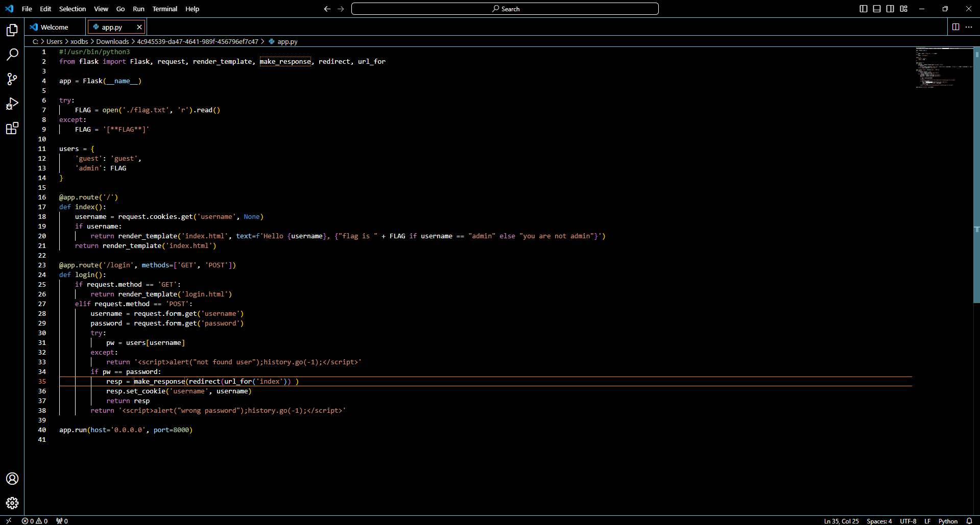Click Users in the breadcrumb path
Screen dimensions: 980x525
tap(54, 42)
